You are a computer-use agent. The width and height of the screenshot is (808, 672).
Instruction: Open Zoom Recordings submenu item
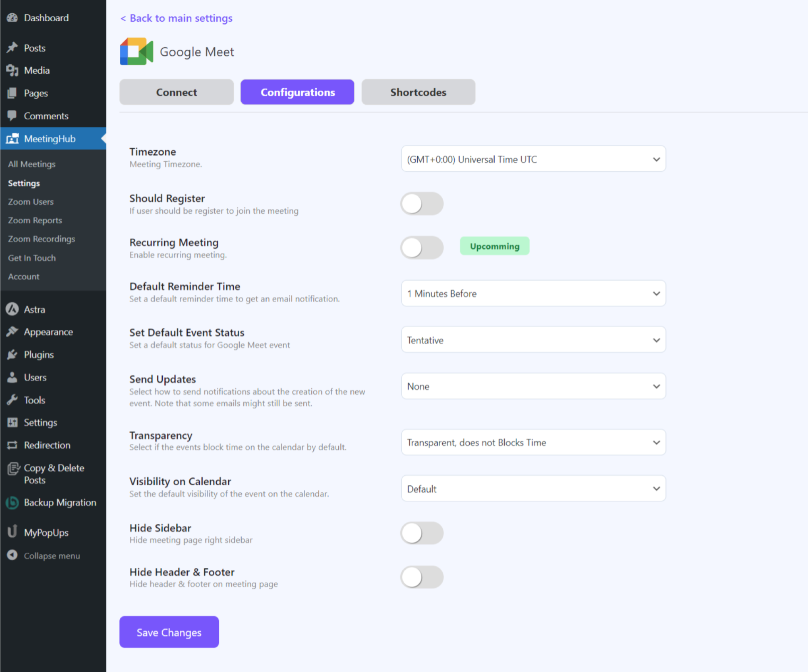pos(42,239)
